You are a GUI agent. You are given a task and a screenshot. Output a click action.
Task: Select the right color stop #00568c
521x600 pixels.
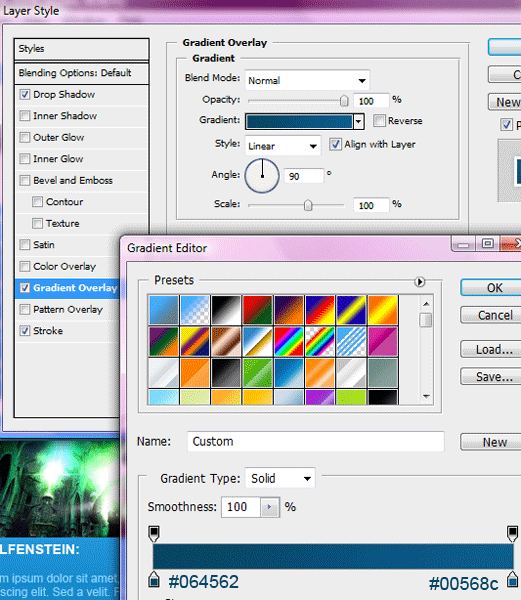pos(513,579)
